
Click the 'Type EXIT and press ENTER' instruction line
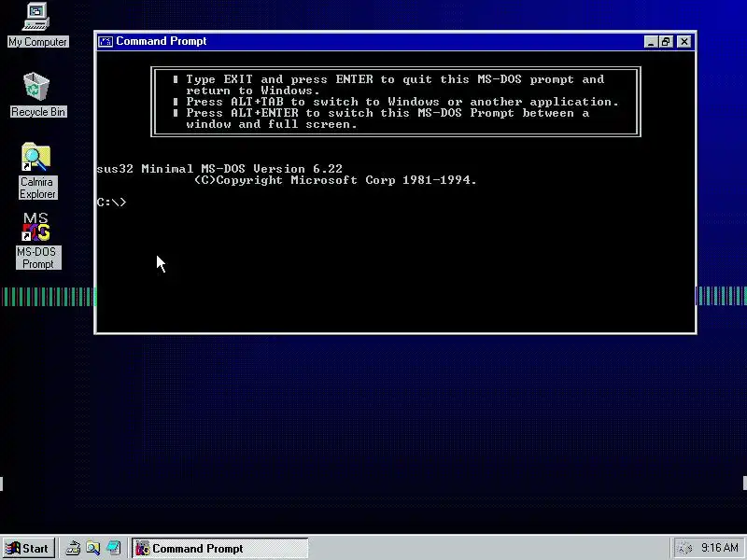click(x=395, y=79)
